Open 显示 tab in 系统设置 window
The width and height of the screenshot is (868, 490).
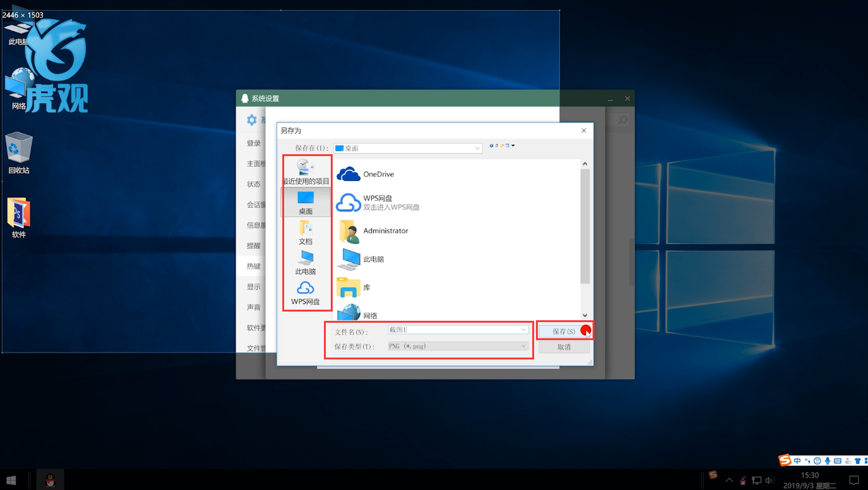click(x=254, y=287)
